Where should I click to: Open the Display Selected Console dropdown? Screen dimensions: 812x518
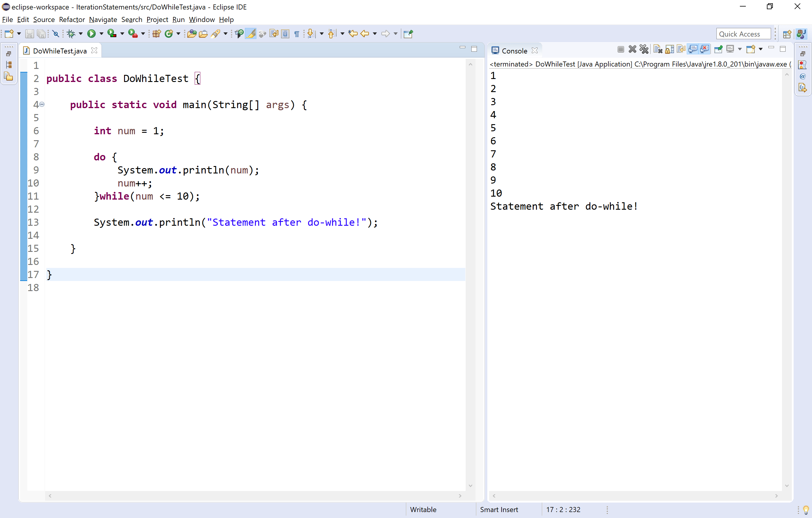[740, 49]
